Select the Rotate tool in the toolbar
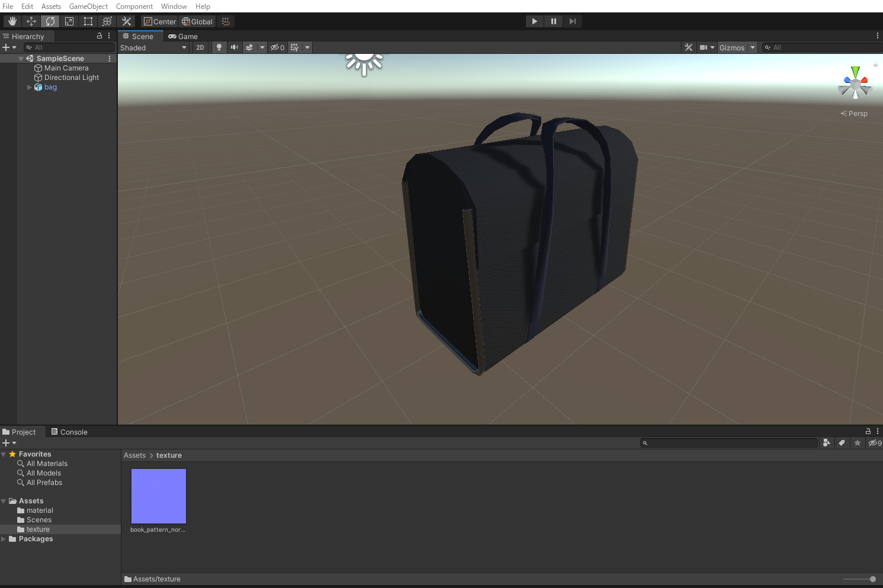The image size is (883, 588). tap(50, 21)
